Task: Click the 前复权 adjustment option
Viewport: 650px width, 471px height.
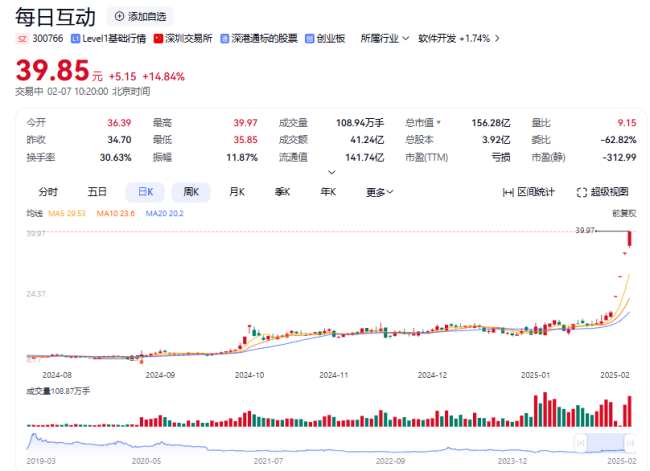Action: coord(624,213)
